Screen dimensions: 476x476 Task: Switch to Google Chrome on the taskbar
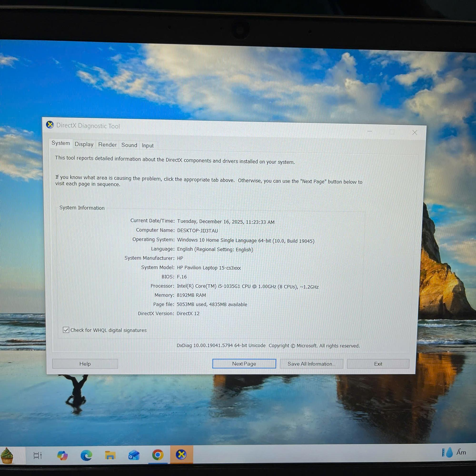(x=158, y=455)
